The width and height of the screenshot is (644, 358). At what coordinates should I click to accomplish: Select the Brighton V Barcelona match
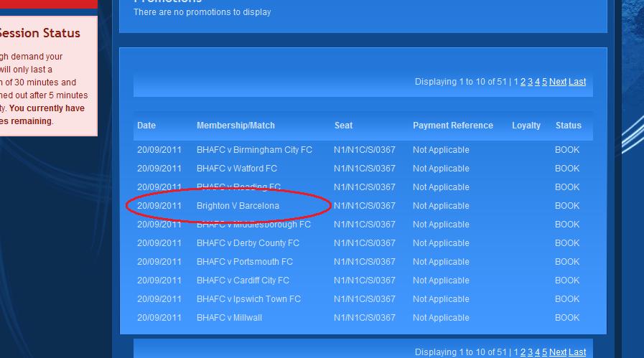238,206
